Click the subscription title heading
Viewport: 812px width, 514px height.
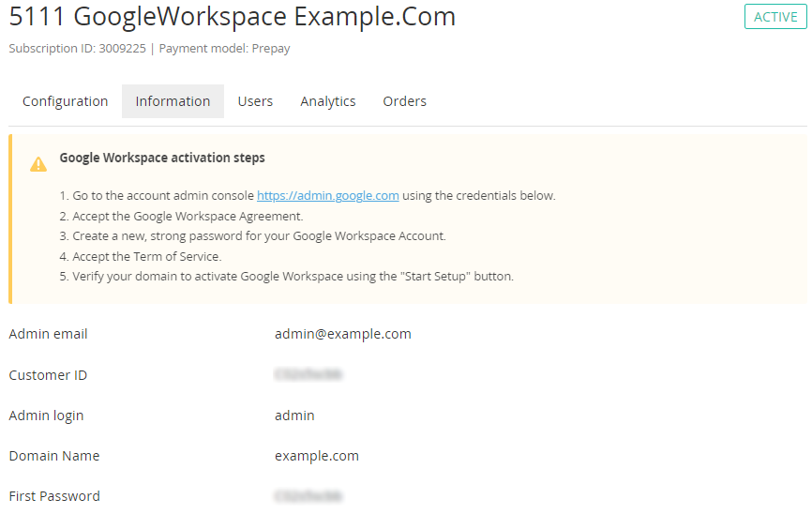coord(233,17)
